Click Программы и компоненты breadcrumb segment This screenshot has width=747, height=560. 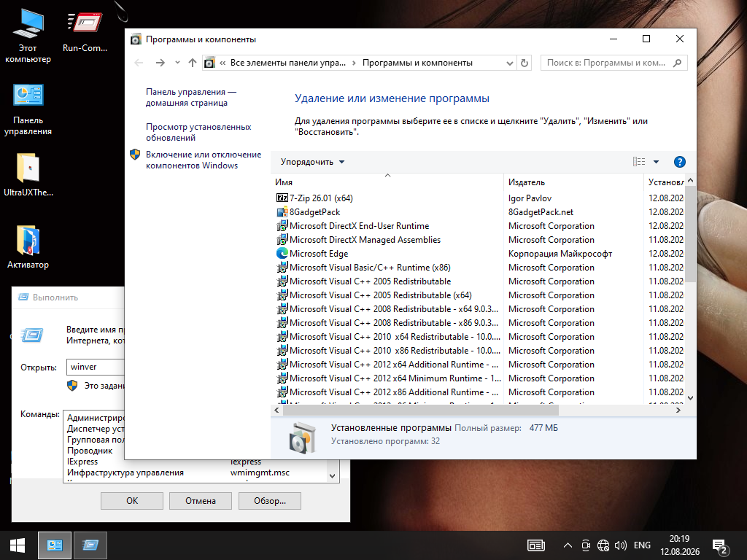417,63
